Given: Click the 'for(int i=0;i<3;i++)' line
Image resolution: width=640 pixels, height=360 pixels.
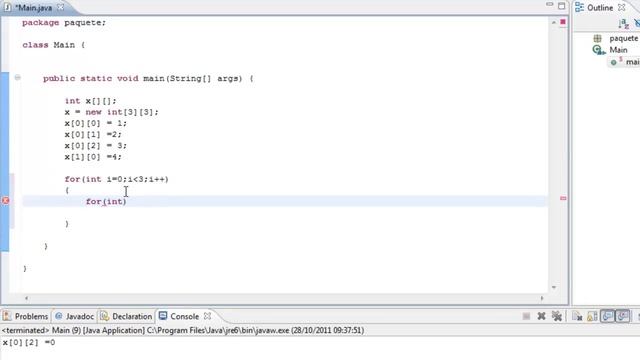Looking at the screenshot, I should pyautogui.click(x=116, y=179).
